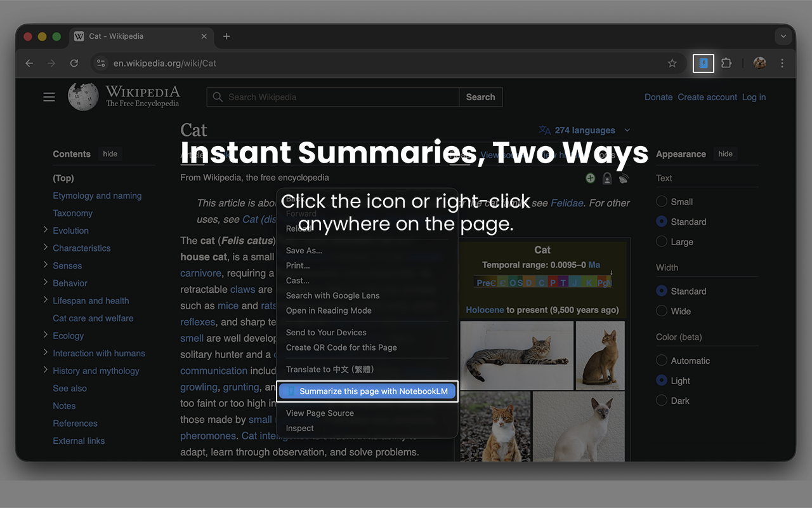Click the Log in link
Screen dimensions: 812x508
click(x=754, y=97)
